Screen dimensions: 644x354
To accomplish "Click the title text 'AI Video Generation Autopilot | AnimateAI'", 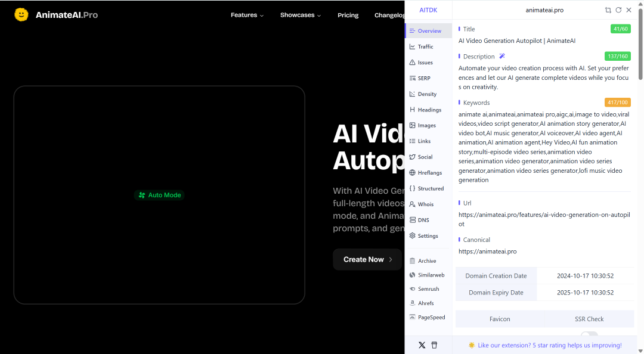I will (516, 41).
